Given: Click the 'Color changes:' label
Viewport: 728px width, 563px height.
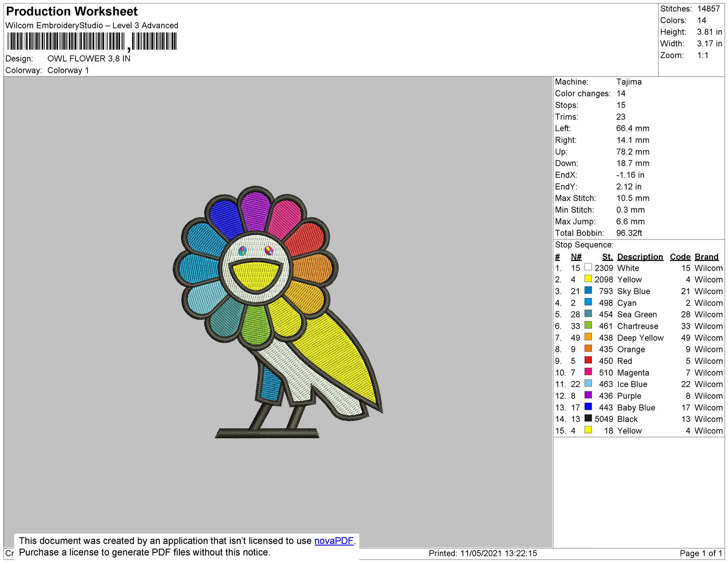Looking at the screenshot, I should point(582,94).
